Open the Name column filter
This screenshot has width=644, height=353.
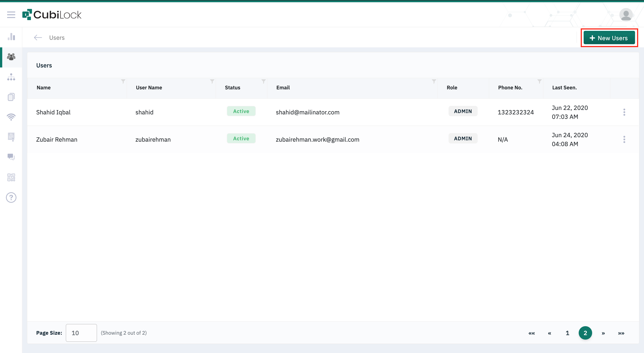[123, 82]
